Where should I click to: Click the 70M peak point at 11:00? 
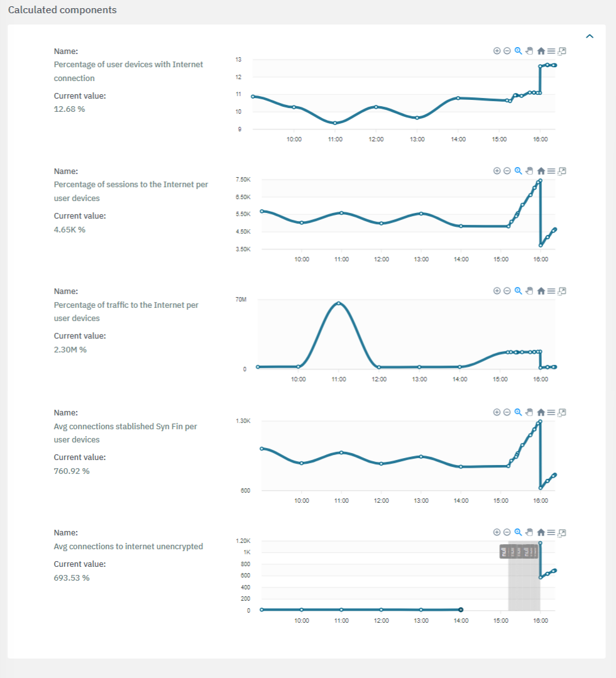point(339,303)
